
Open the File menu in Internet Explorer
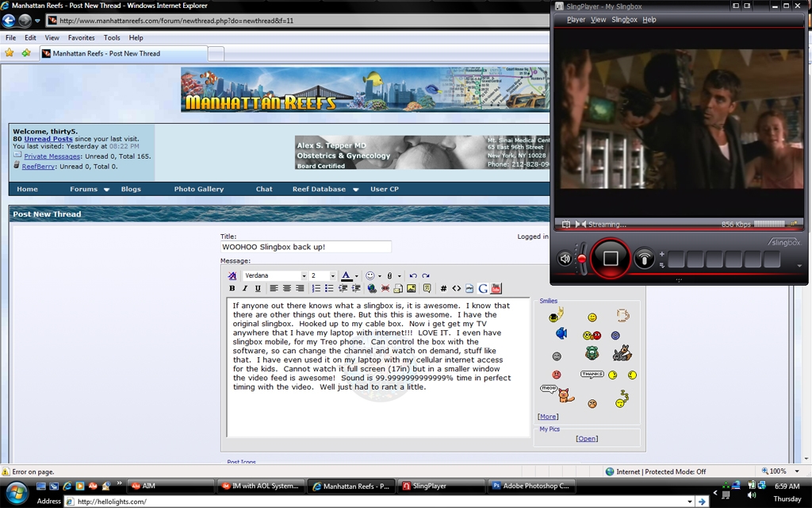[11, 38]
